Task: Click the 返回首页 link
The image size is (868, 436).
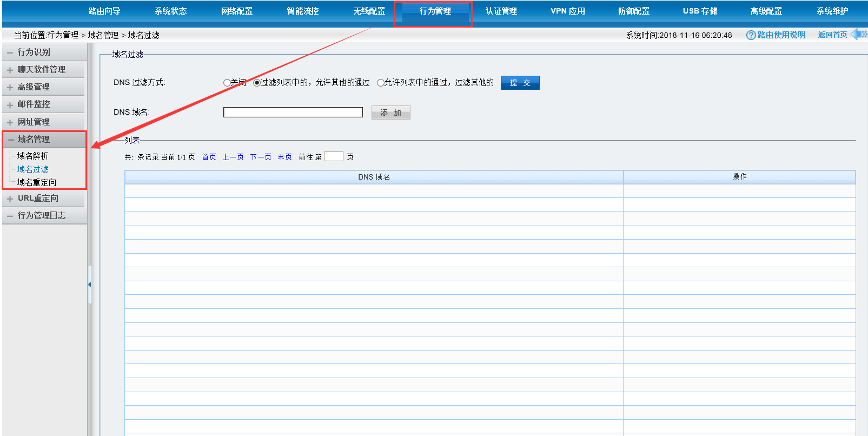Action: pyautogui.click(x=832, y=35)
